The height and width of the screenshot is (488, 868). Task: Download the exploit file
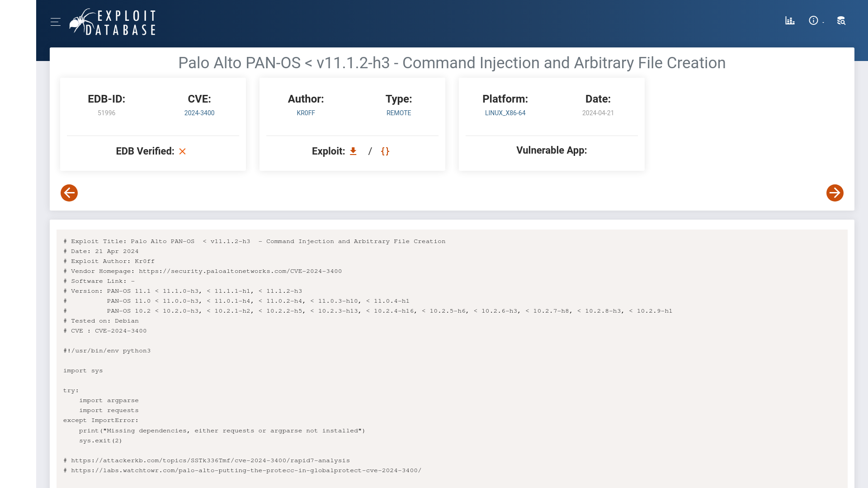pyautogui.click(x=353, y=151)
